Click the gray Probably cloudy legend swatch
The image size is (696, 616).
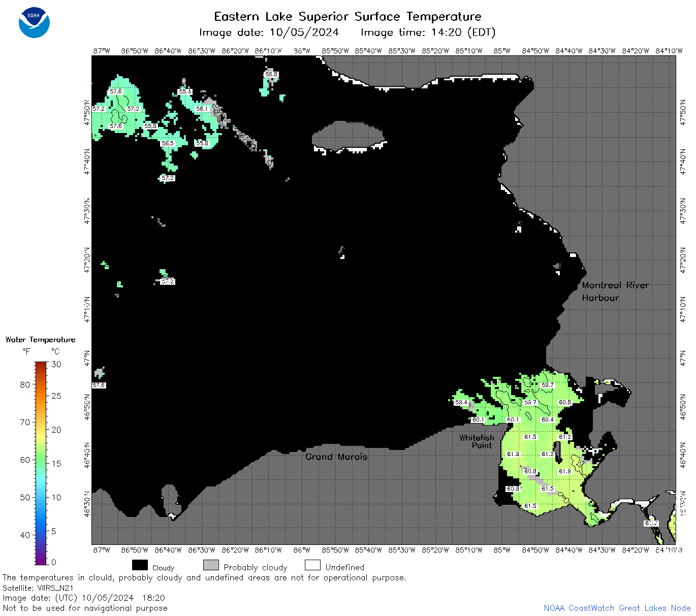211,565
